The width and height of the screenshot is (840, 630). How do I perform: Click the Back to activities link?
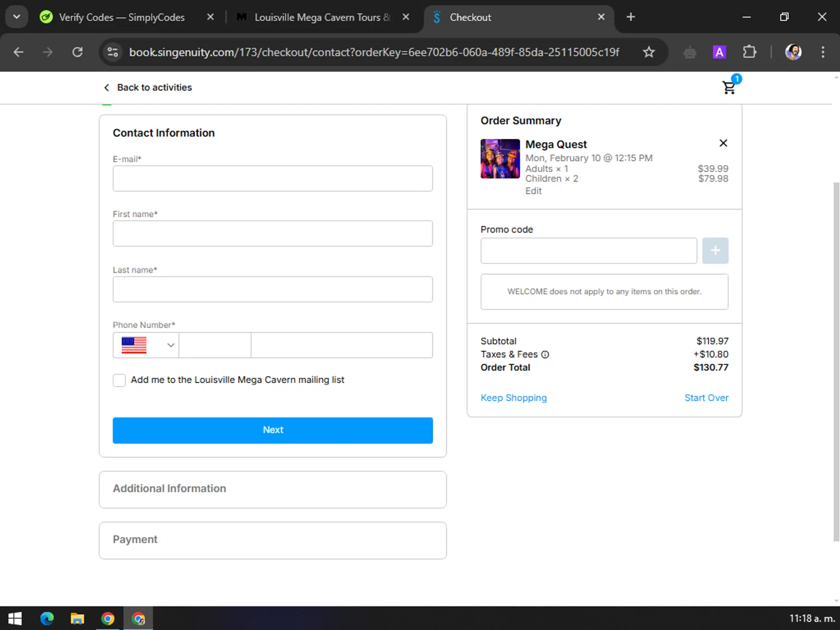point(154,87)
